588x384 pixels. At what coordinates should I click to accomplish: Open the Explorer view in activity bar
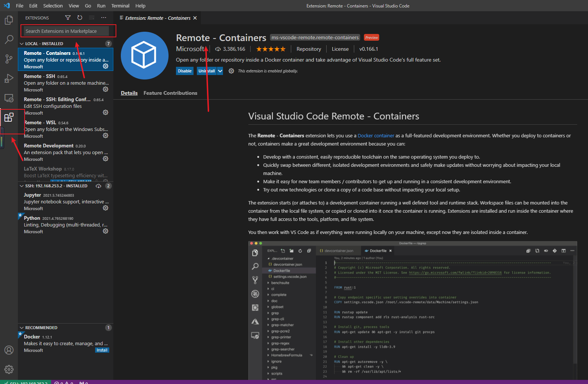[x=9, y=20]
